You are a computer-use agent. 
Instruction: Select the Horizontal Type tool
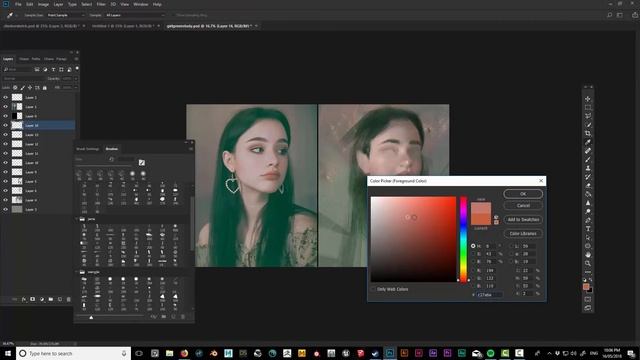(x=588, y=229)
